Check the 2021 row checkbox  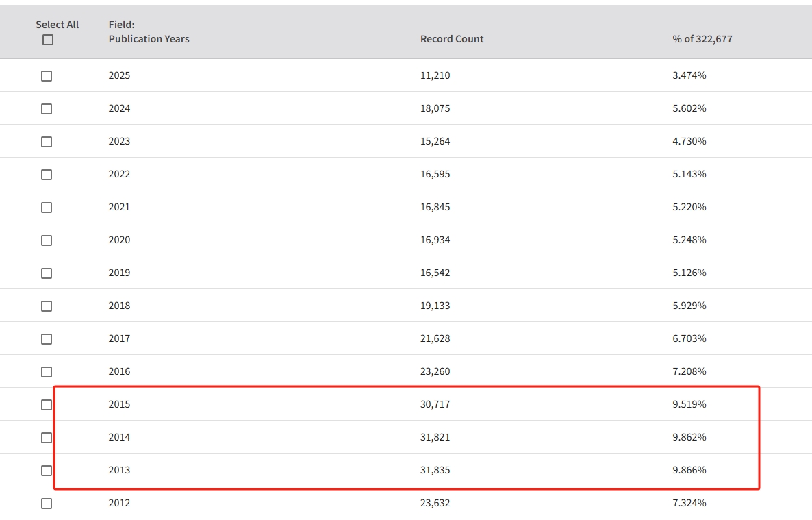tap(47, 208)
